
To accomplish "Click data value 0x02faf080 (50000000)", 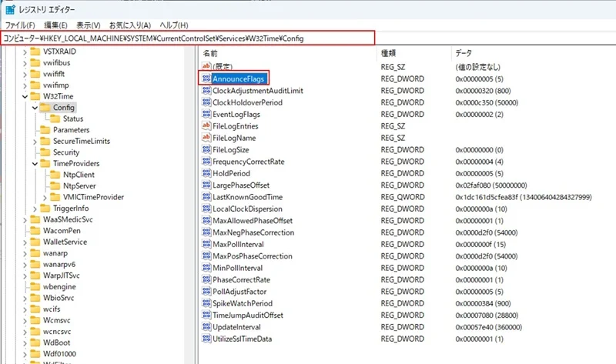I will point(491,185).
